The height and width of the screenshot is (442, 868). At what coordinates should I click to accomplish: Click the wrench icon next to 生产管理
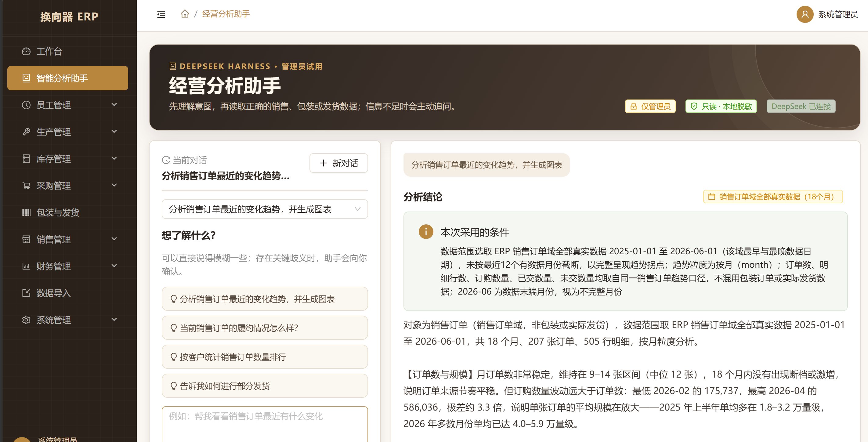tap(26, 132)
